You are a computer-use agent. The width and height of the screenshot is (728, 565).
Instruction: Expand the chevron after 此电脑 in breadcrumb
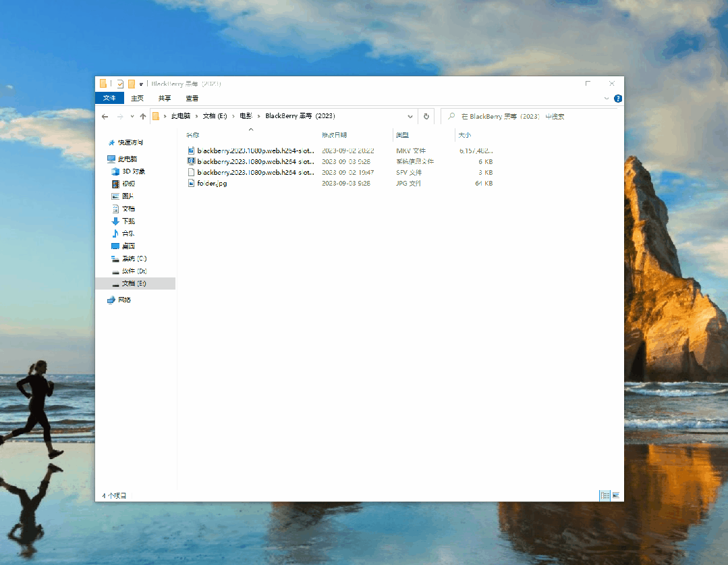pyautogui.click(x=197, y=116)
